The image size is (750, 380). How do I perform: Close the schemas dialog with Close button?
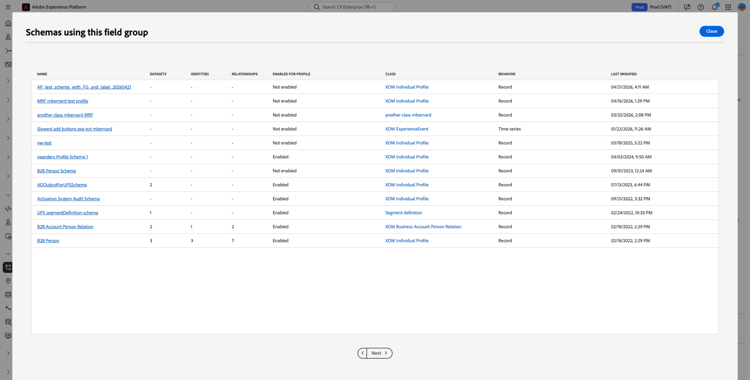click(x=711, y=31)
